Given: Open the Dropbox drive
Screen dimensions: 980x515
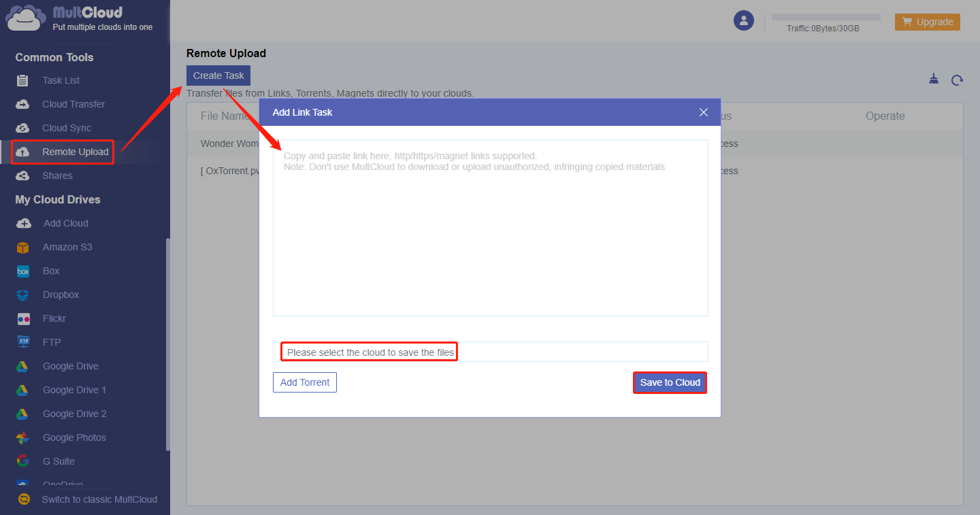Looking at the screenshot, I should (61, 295).
